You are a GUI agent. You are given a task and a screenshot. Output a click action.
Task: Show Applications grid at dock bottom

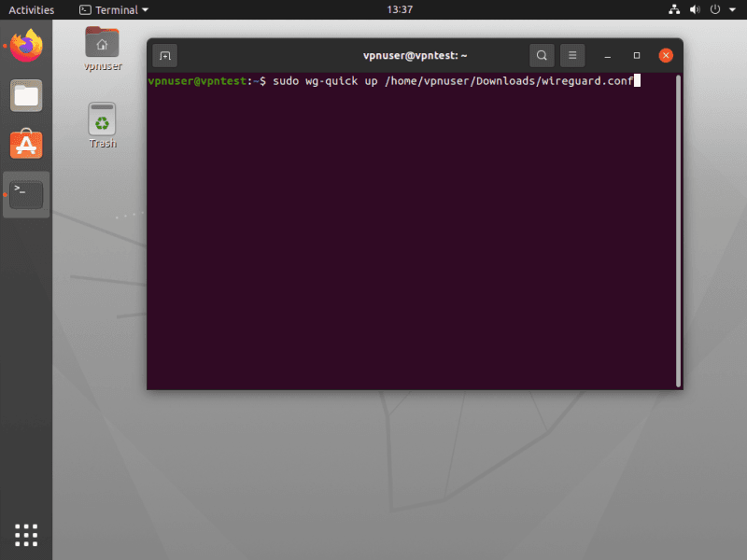26,534
